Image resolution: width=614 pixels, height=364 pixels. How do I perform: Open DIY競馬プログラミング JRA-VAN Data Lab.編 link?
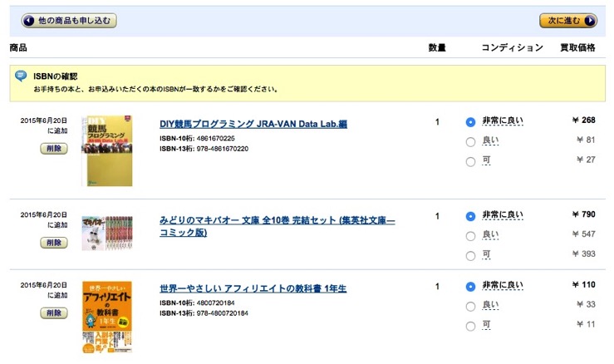(x=253, y=124)
